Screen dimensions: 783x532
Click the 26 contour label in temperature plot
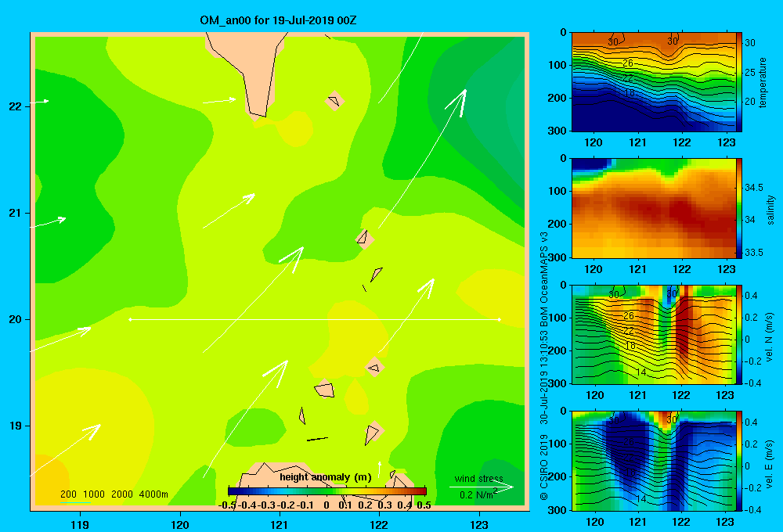pyautogui.click(x=628, y=63)
